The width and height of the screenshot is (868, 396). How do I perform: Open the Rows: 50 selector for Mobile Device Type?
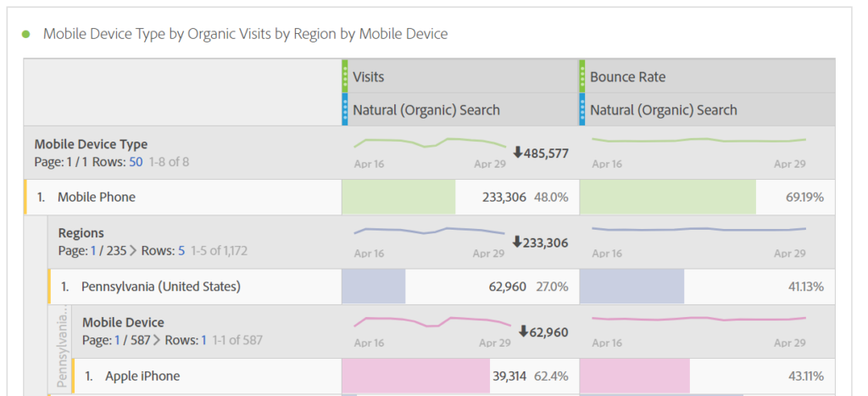click(x=136, y=162)
